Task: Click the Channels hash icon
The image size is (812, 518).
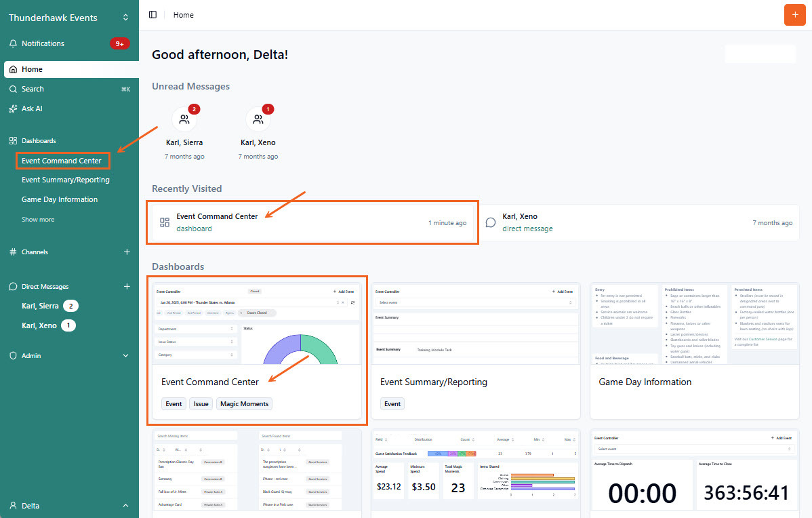Action: (x=13, y=252)
